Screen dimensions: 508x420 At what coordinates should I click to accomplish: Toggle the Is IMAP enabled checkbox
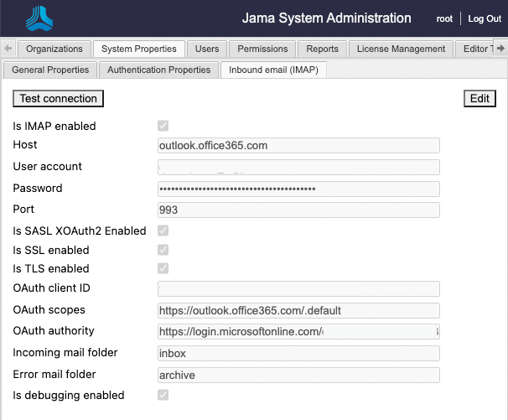coord(163,126)
